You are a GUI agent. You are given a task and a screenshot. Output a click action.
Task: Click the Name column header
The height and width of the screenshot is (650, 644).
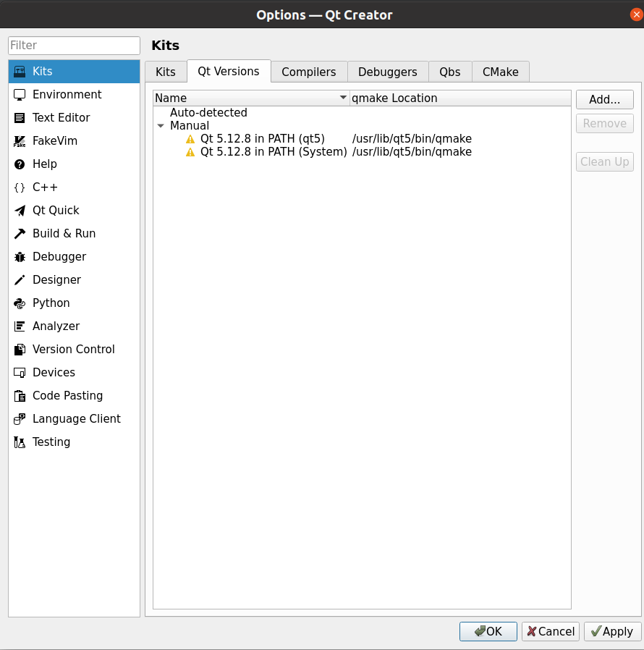pos(251,98)
